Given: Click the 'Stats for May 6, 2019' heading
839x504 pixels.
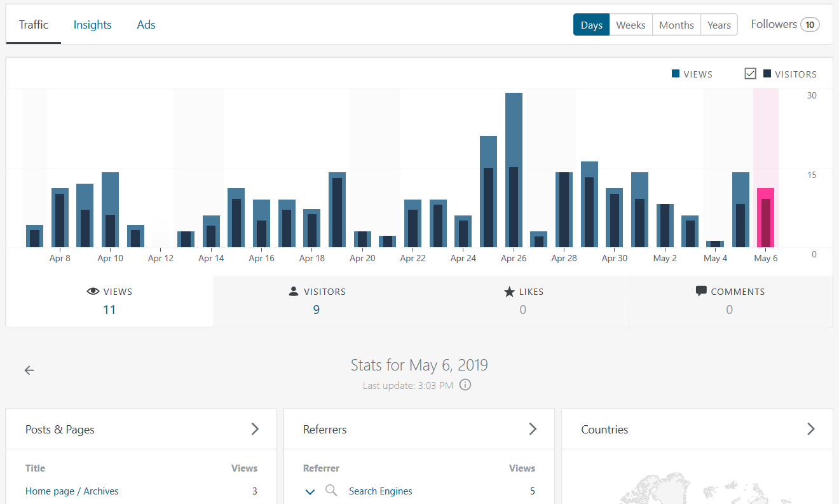Looking at the screenshot, I should 419,365.
